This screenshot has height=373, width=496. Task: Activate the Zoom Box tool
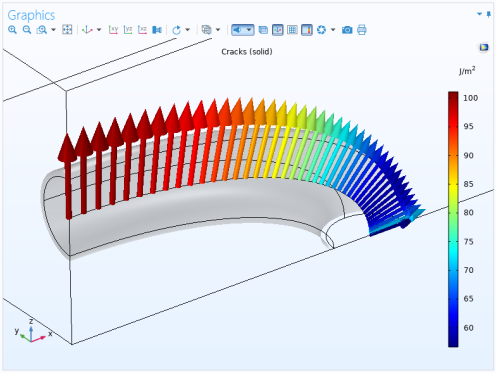(x=42, y=30)
